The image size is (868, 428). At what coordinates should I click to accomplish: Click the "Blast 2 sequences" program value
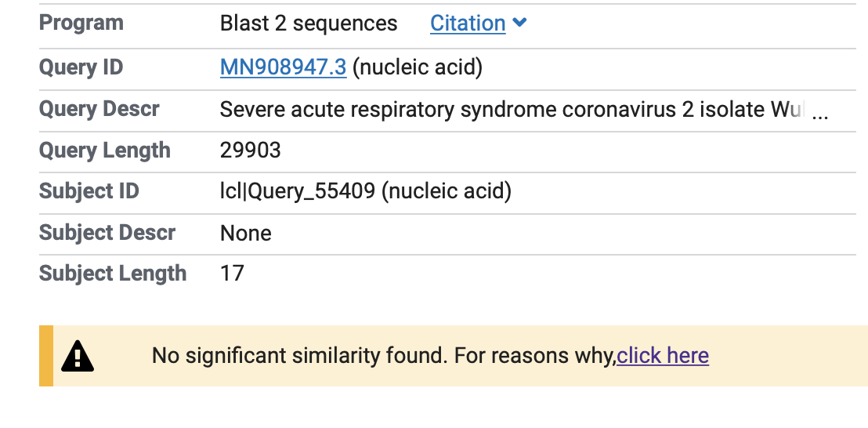[309, 24]
